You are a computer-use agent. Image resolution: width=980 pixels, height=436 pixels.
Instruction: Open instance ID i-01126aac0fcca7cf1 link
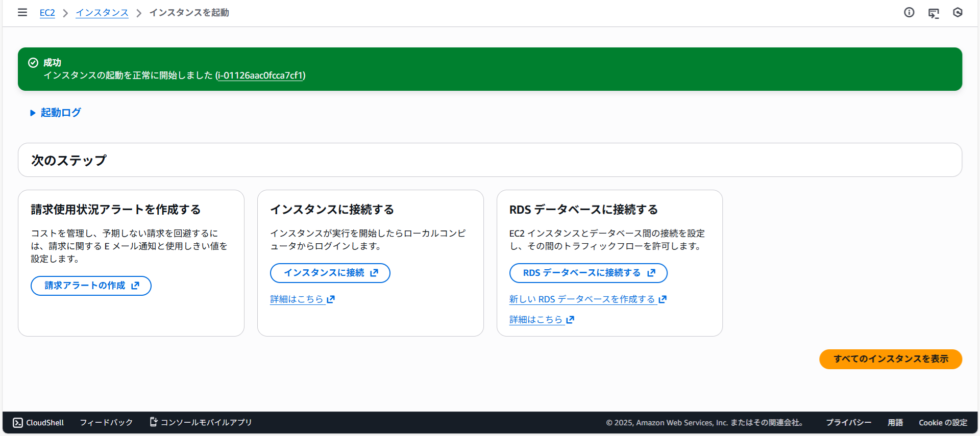pos(260,75)
